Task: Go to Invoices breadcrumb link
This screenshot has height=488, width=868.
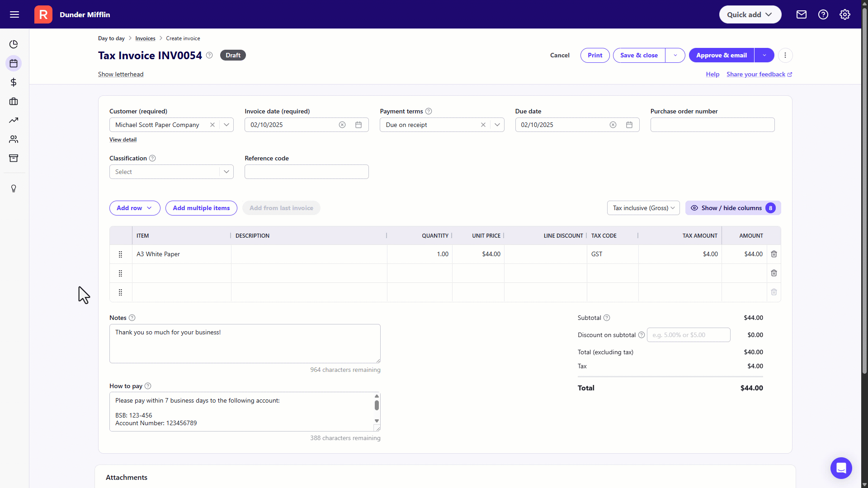Action: (145, 38)
